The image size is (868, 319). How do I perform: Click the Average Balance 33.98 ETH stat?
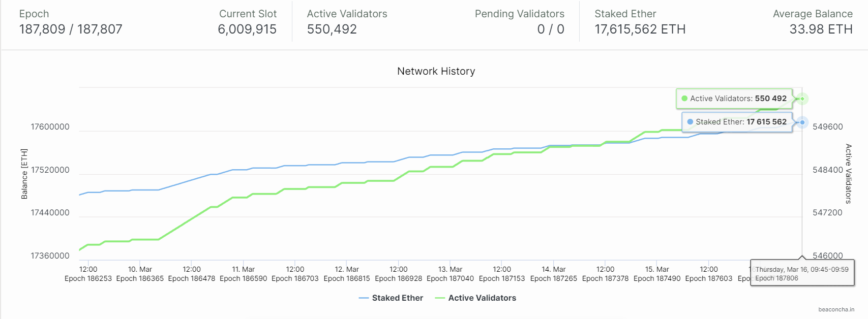pos(813,22)
